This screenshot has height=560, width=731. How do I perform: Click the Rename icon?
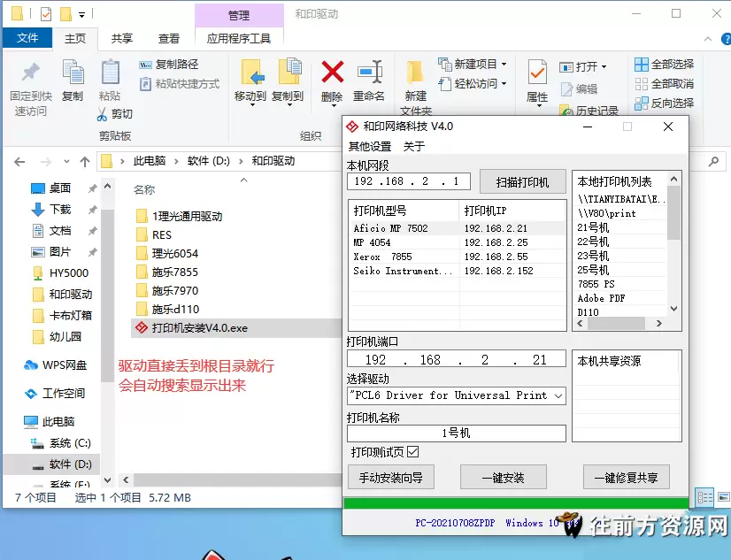pos(370,73)
